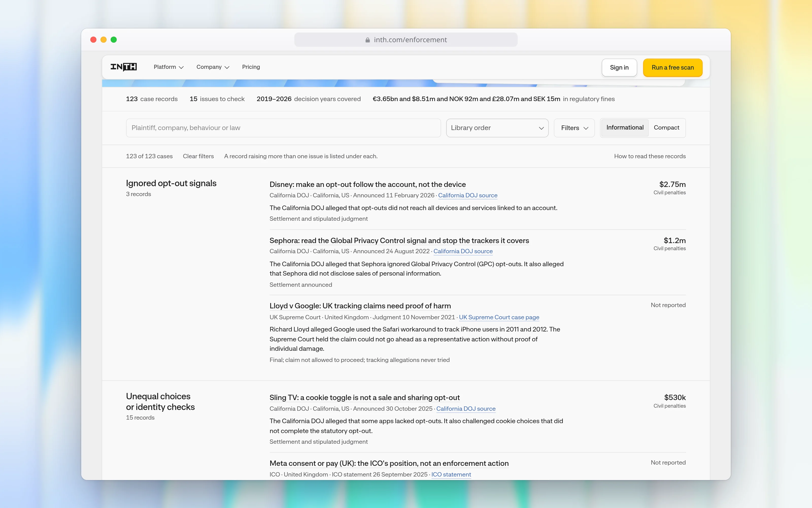
Task: Open the Platform menu
Action: pos(168,67)
